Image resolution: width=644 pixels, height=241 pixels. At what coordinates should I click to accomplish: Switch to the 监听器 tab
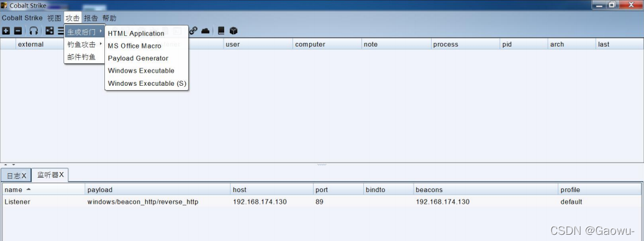click(x=50, y=175)
